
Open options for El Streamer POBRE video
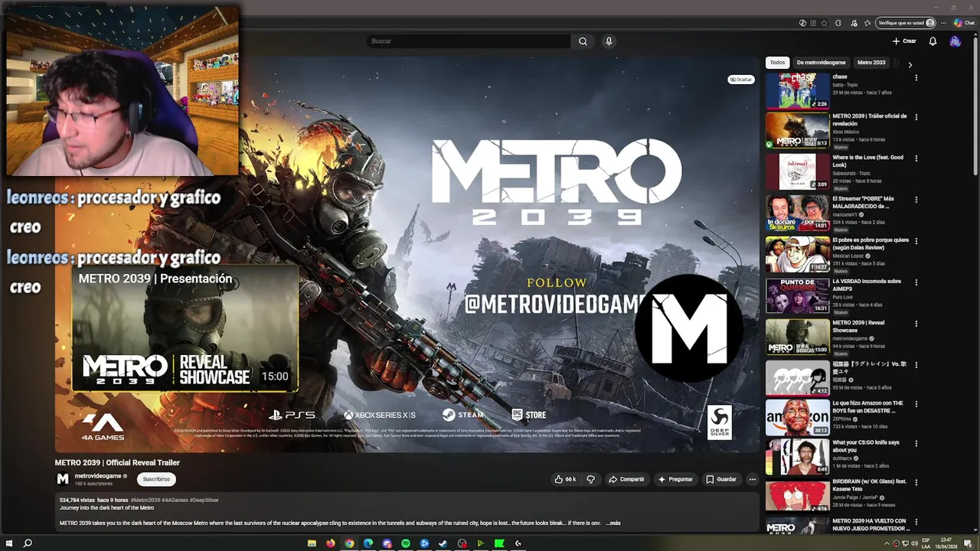point(916,200)
